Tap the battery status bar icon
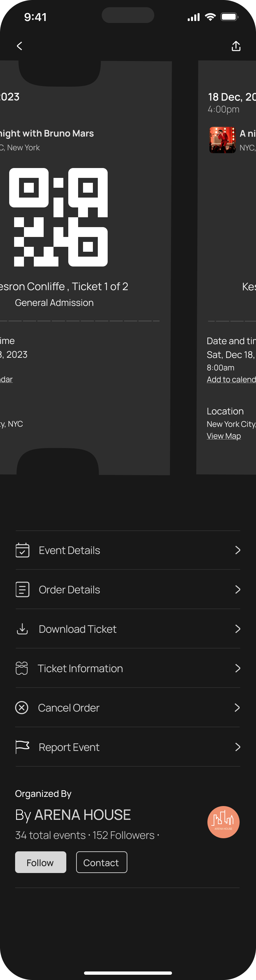This screenshot has height=980, width=256. click(230, 17)
